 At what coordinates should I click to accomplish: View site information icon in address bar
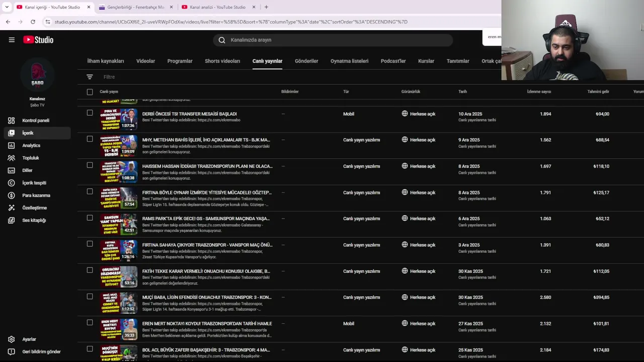pyautogui.click(x=48, y=22)
